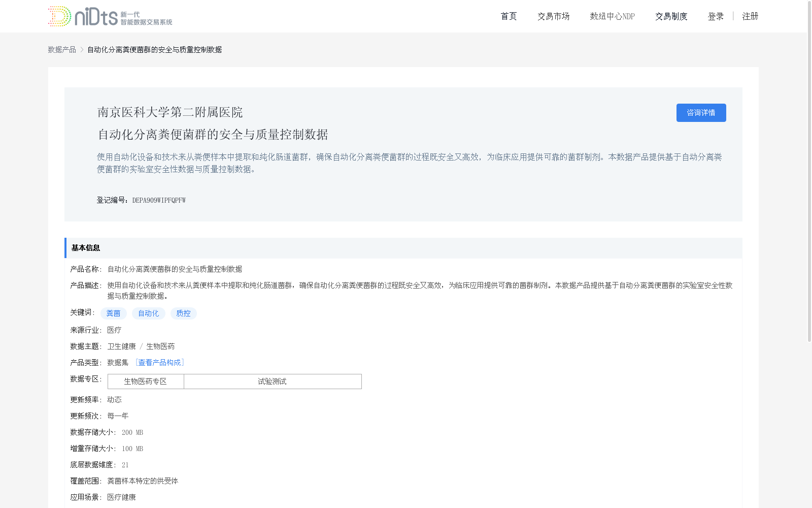Screen dimensions: 812x508
Task: Click the 注册 link
Action: 750,16
